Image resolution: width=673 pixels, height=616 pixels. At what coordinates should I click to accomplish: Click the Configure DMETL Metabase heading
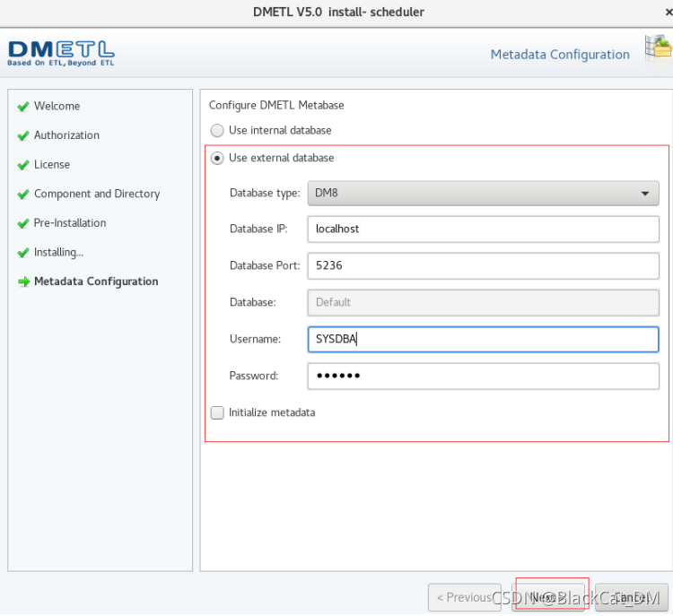click(x=276, y=106)
